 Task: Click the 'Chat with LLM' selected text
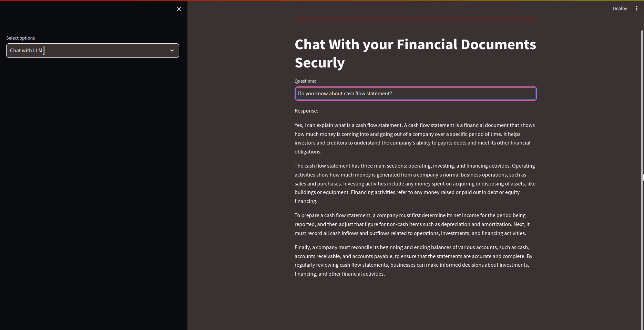click(x=26, y=51)
